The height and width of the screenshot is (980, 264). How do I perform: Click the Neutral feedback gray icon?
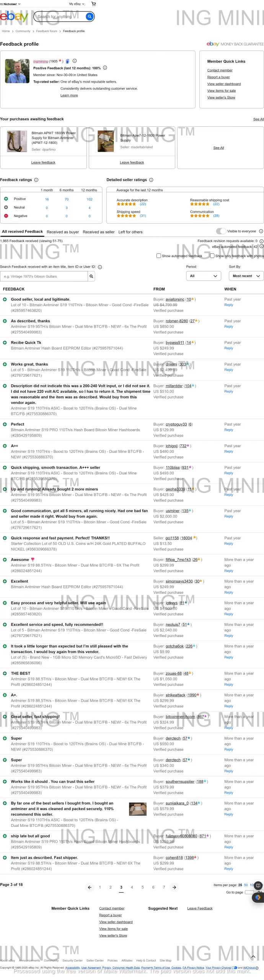[6, 207]
